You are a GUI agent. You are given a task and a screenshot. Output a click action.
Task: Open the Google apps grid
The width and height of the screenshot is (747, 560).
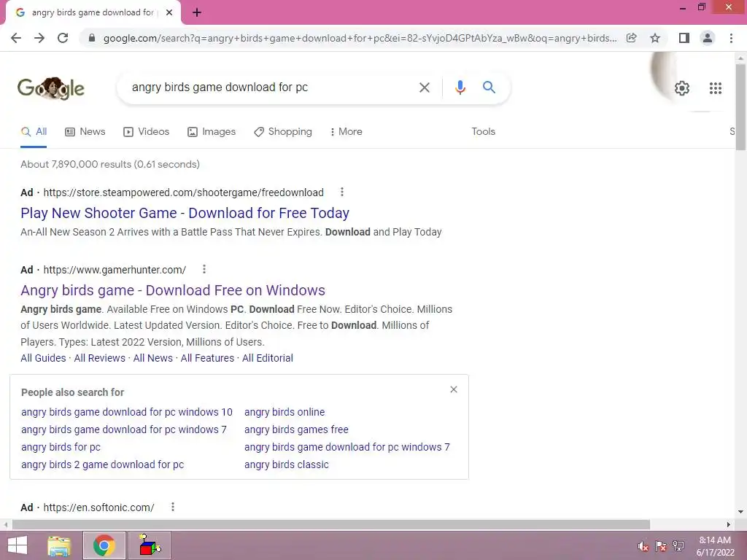[716, 88]
